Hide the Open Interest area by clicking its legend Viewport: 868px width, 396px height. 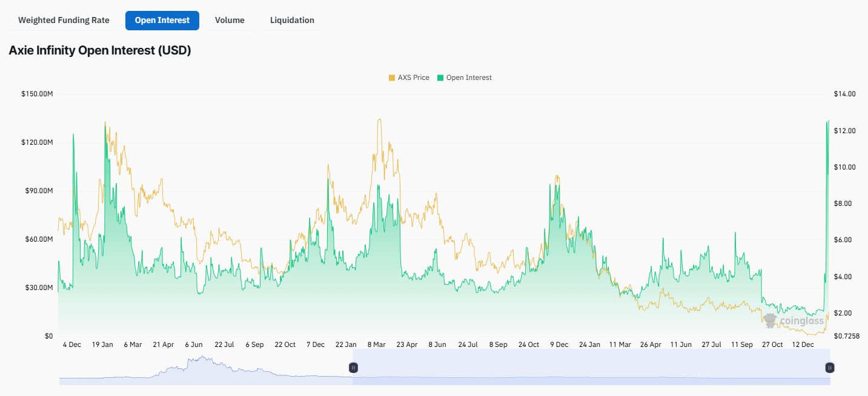tap(466, 78)
